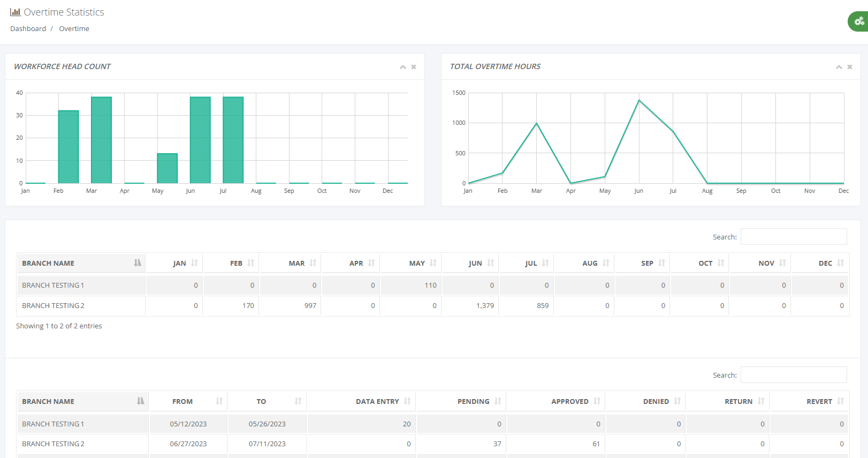
Task: Open the green settings gears button
Action: pos(858,21)
